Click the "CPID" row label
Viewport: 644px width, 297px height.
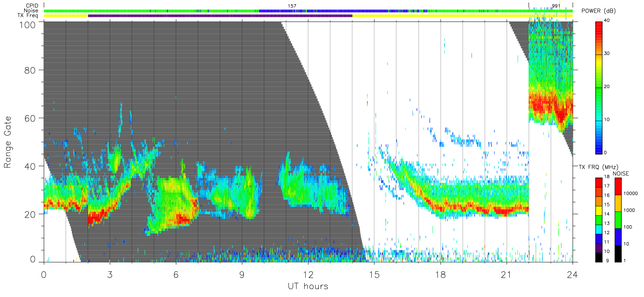33,6
